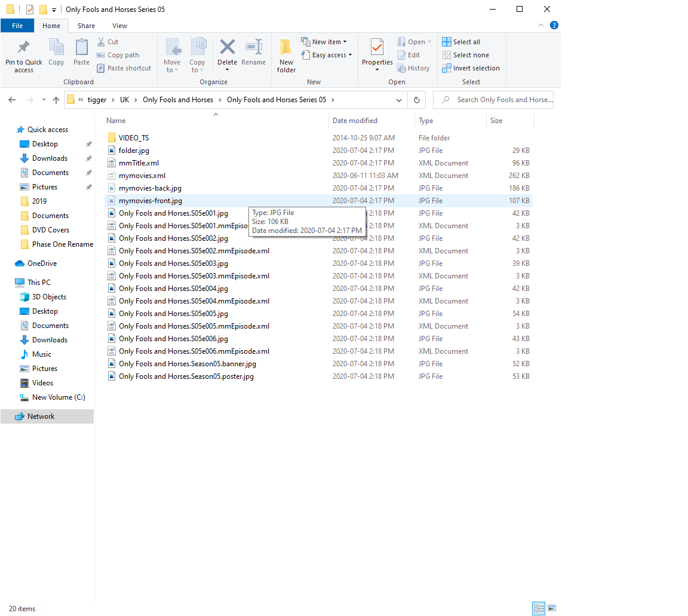Click 'Only Fools and Horses' breadcrumb
The height and width of the screenshot is (616, 688).
coord(178,100)
